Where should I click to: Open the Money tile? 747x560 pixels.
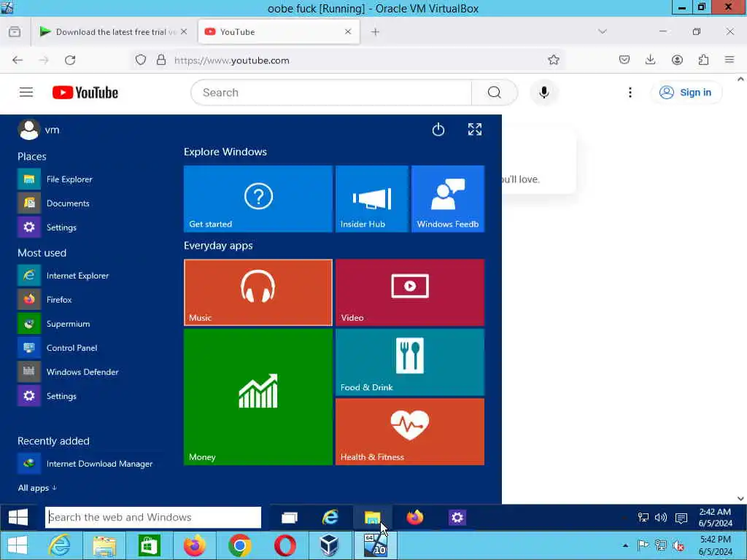258,397
